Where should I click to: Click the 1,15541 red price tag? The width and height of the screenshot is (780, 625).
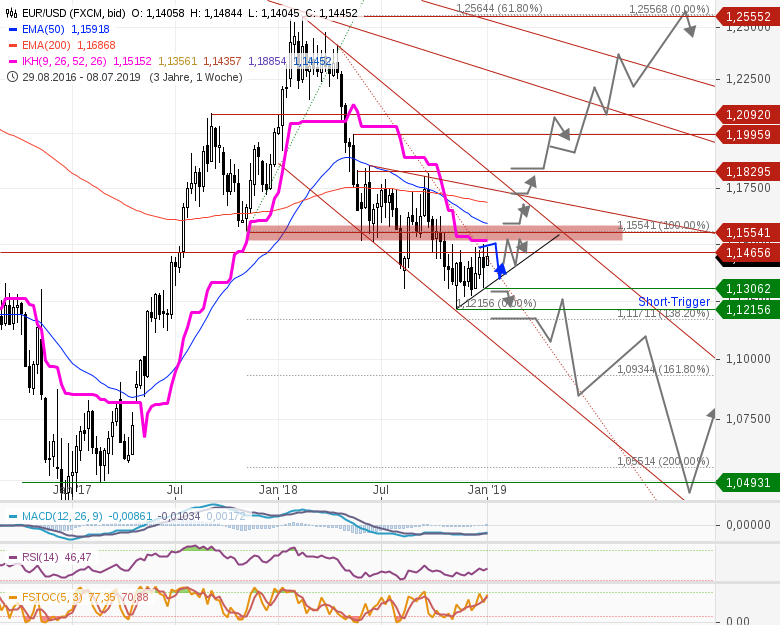coord(748,233)
